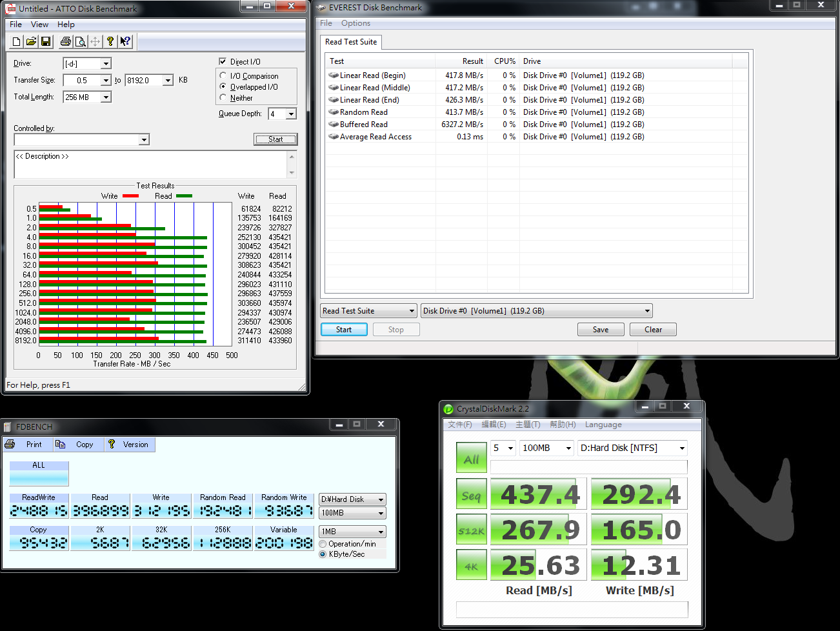Run the green All benchmark in CrystalDiskMark

coord(471,459)
